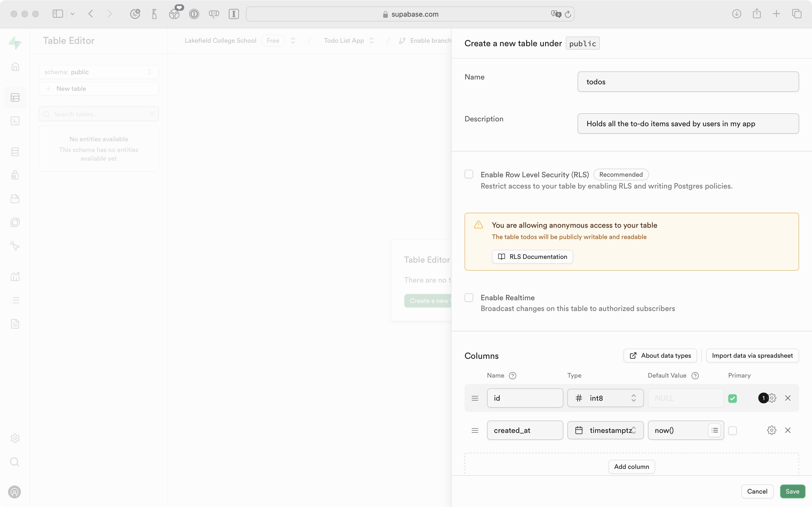Open the RLS Documentation

[x=532, y=256]
